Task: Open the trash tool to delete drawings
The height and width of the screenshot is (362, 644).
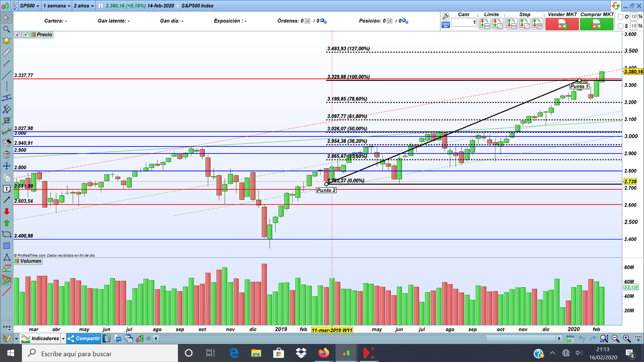Action: [x=7, y=154]
